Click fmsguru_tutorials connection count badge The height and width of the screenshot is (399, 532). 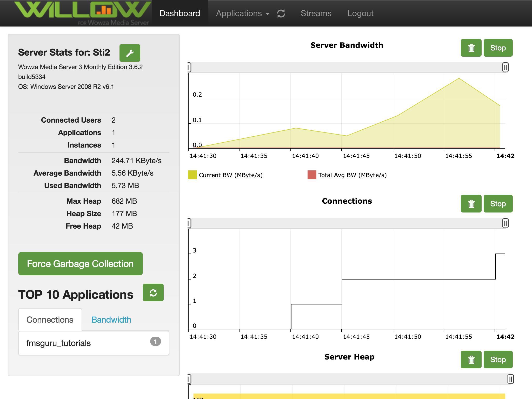[x=155, y=341]
